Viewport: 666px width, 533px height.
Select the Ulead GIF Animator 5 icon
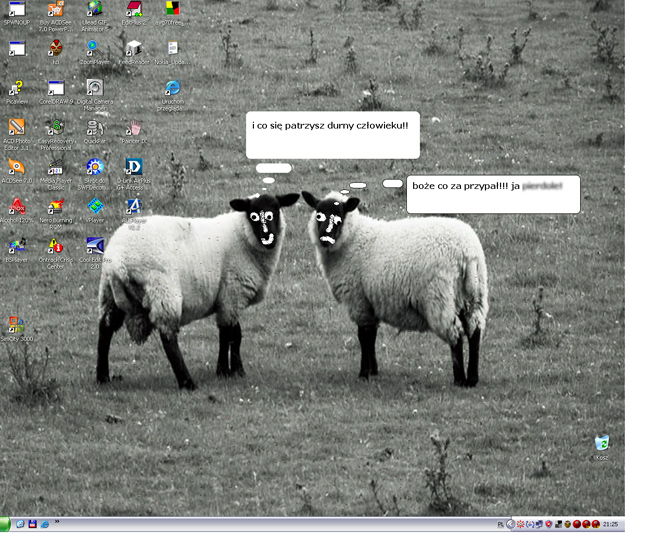click(95, 10)
